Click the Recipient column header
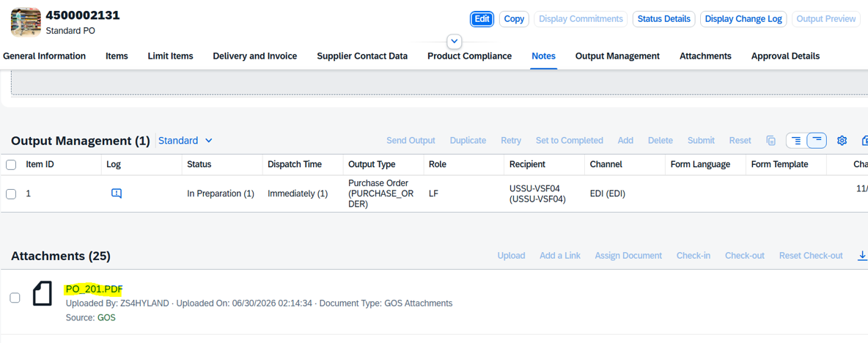Viewport: 868px width, 343px height. (x=527, y=164)
